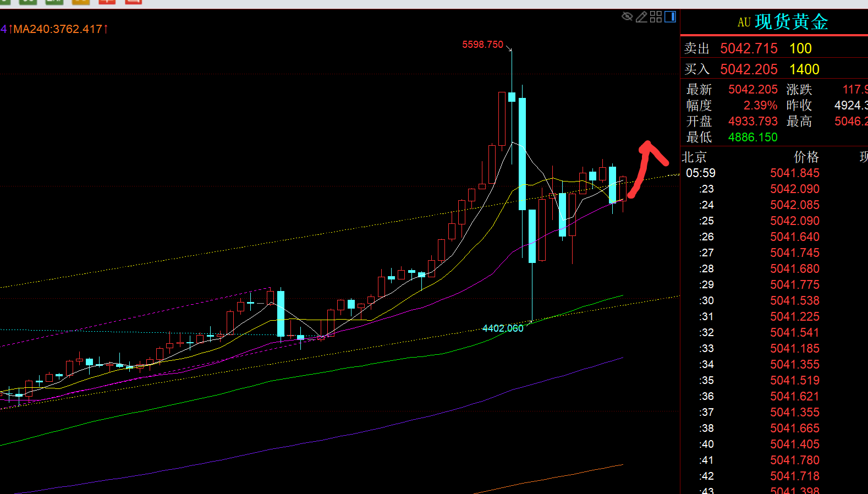This screenshot has height=494, width=868.
Task: Click the 最新 value 5042.205
Action: click(x=753, y=89)
